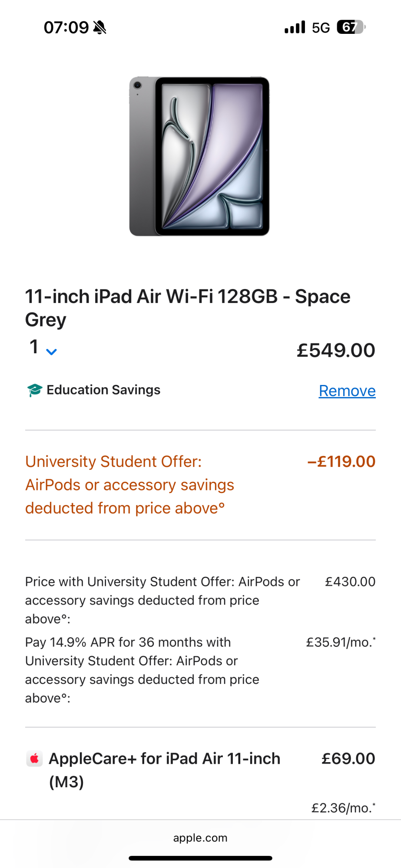Click the −£119.00 savings amount

(x=341, y=461)
